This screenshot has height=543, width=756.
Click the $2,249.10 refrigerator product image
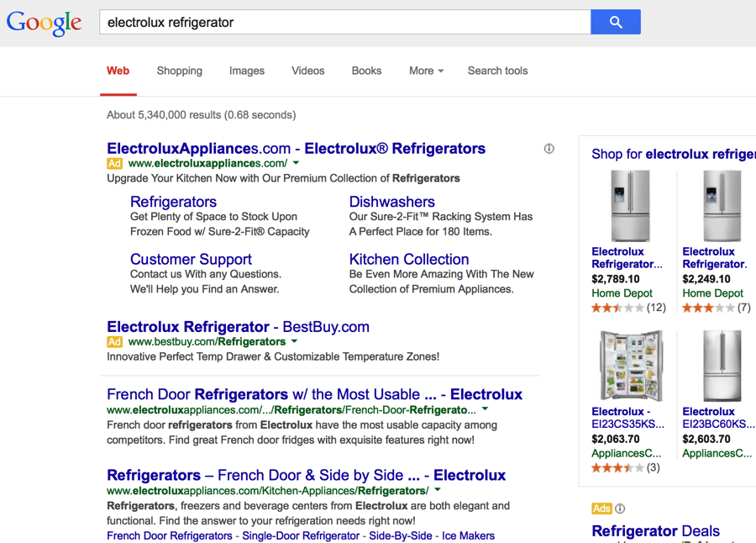[722, 206]
